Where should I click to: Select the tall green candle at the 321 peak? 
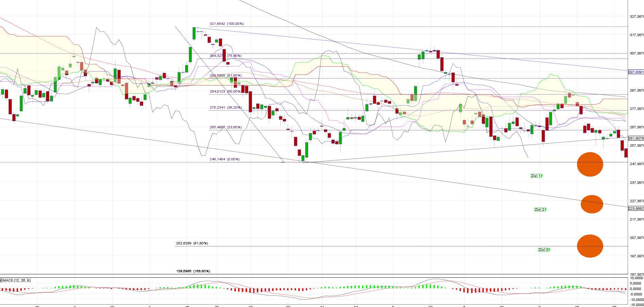click(x=194, y=33)
